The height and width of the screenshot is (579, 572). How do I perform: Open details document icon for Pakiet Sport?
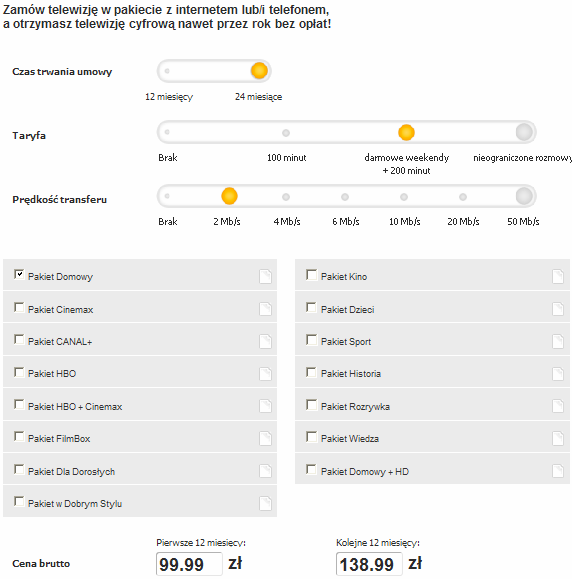click(558, 341)
